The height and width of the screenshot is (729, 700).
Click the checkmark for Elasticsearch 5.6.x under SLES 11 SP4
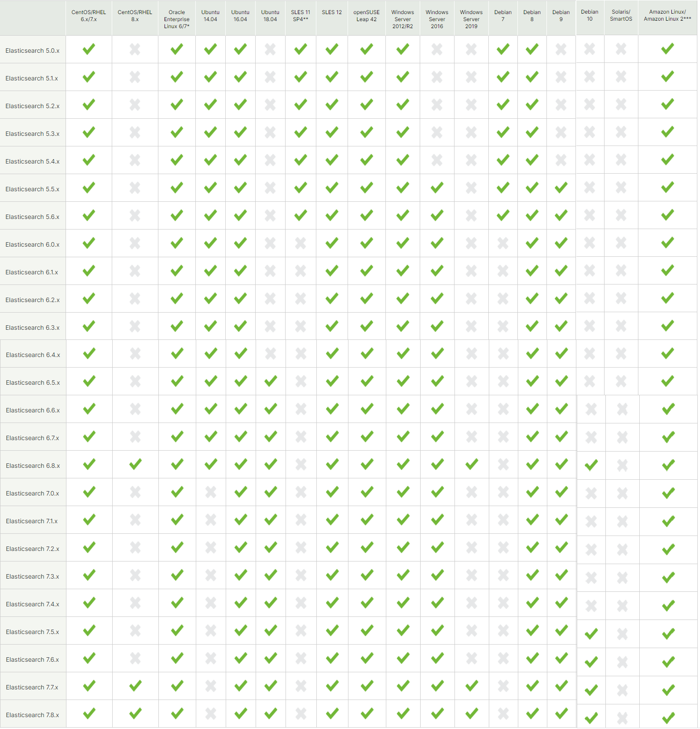tap(301, 215)
